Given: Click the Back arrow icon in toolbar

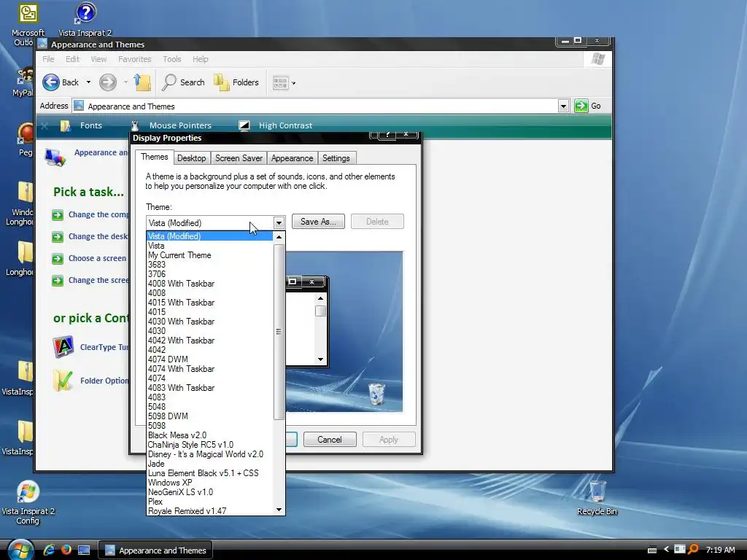Looking at the screenshot, I should (51, 82).
